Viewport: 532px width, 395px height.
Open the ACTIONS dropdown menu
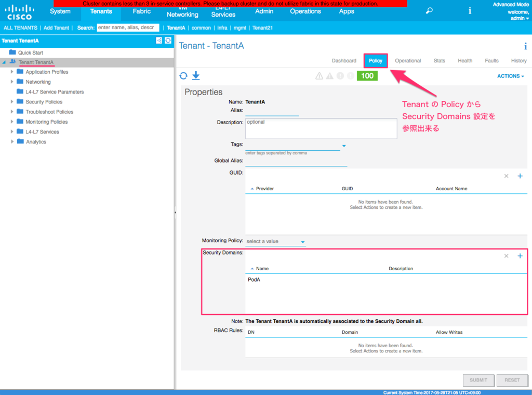[510, 76]
